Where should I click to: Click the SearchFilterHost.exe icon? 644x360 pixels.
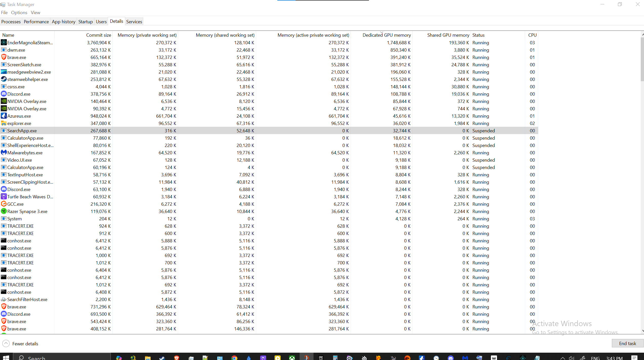(x=4, y=299)
